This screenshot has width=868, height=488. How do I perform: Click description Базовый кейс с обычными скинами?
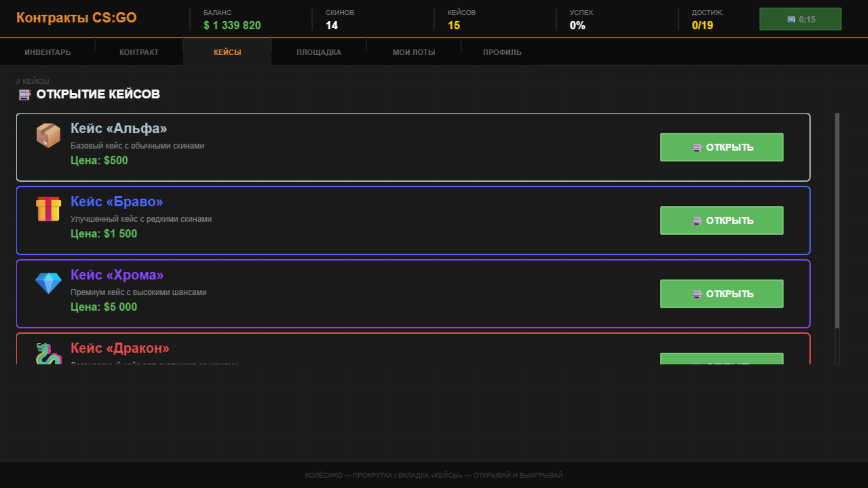(137, 146)
